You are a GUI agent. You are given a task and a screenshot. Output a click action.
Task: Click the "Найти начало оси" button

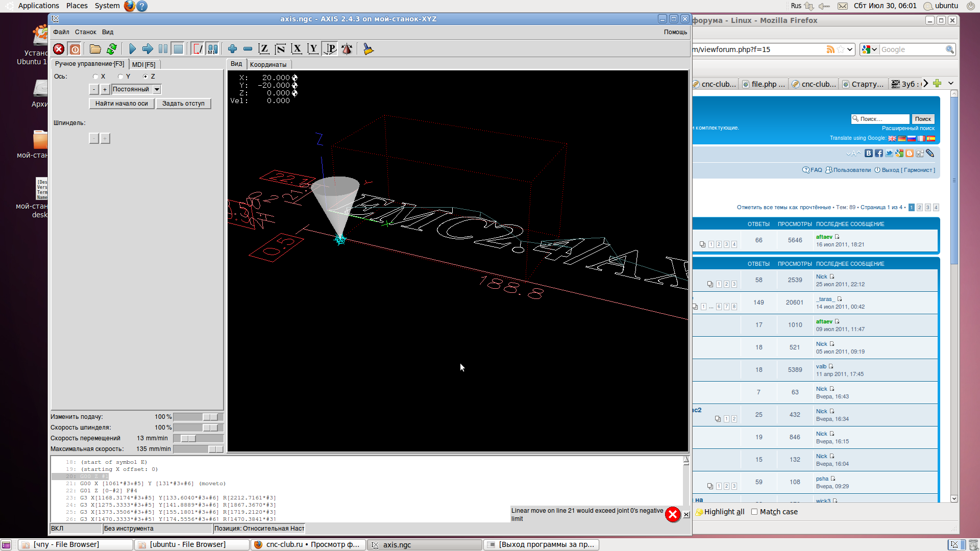coord(121,104)
